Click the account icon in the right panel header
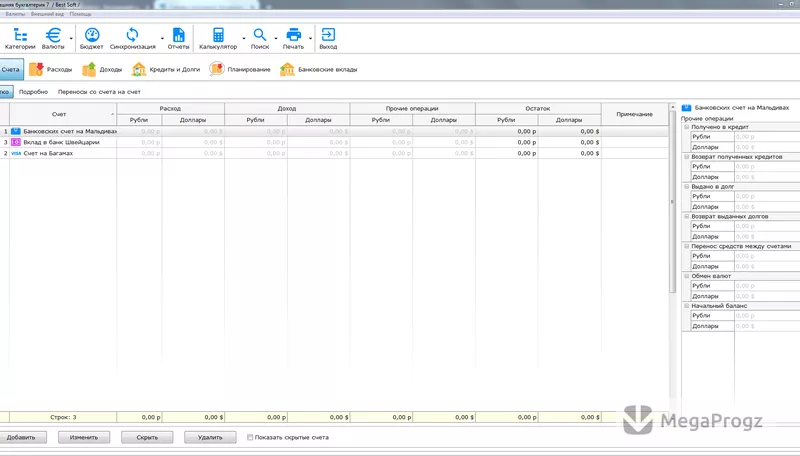 pyautogui.click(x=686, y=108)
